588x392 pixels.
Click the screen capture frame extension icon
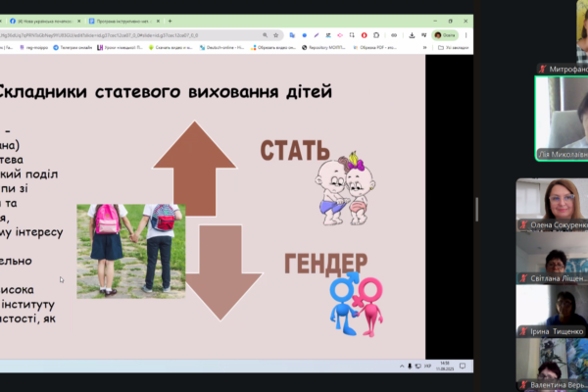pos(352,35)
